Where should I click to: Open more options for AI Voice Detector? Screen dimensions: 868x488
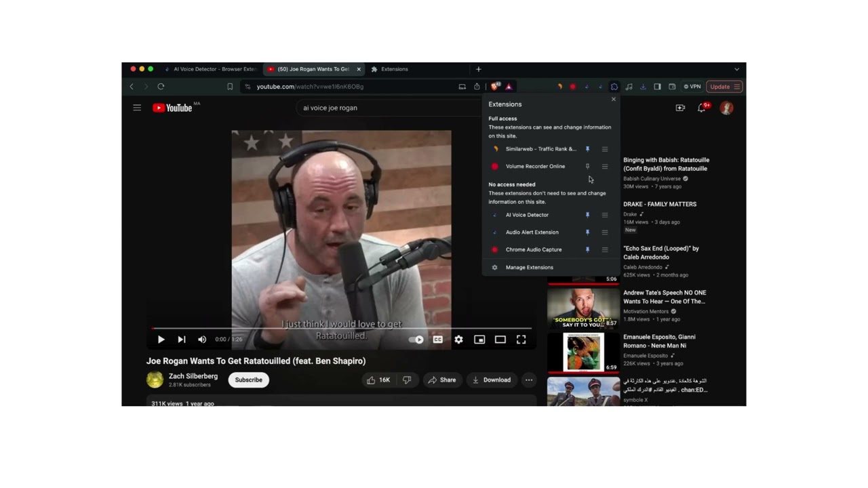605,215
